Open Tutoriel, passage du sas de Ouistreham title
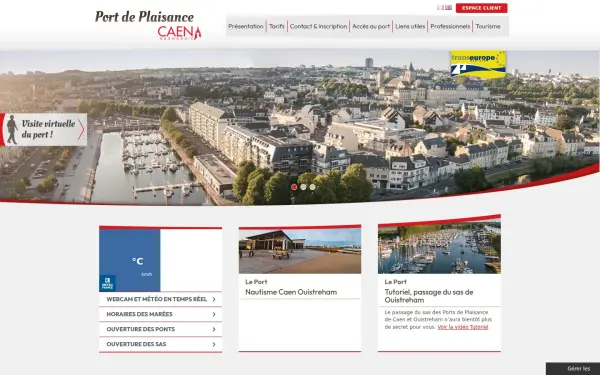The height and width of the screenshot is (375, 600). [429, 296]
